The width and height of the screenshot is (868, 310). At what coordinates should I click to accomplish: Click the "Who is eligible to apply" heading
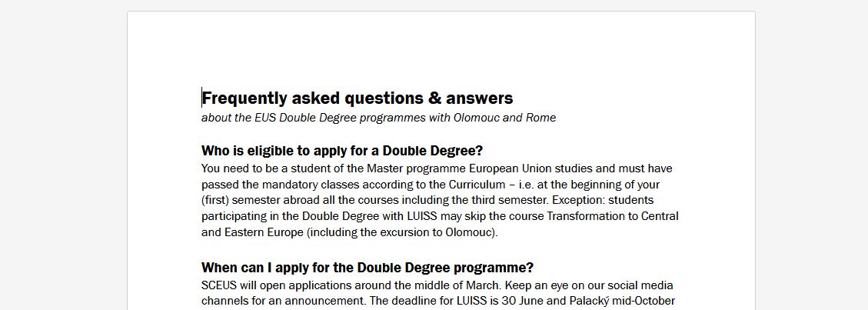point(341,150)
